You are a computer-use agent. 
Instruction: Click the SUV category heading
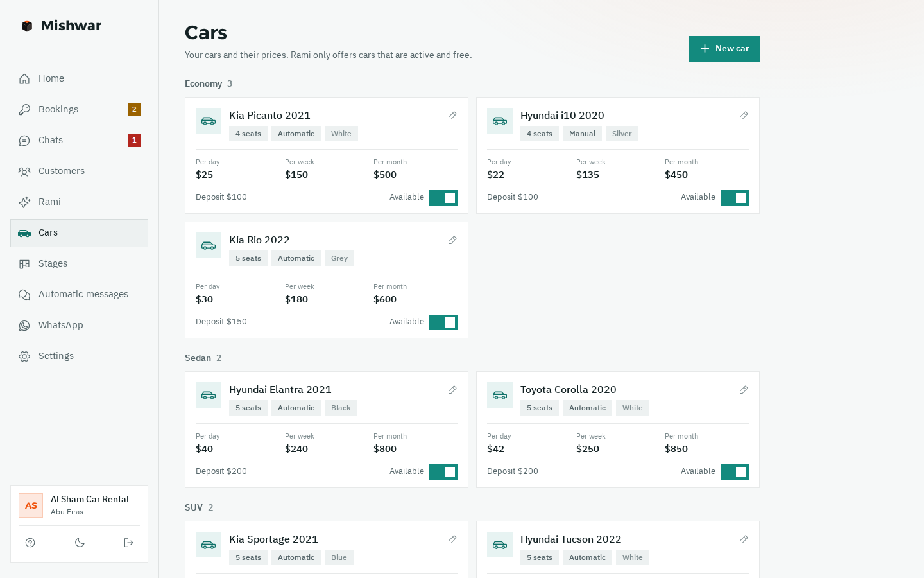point(194,508)
